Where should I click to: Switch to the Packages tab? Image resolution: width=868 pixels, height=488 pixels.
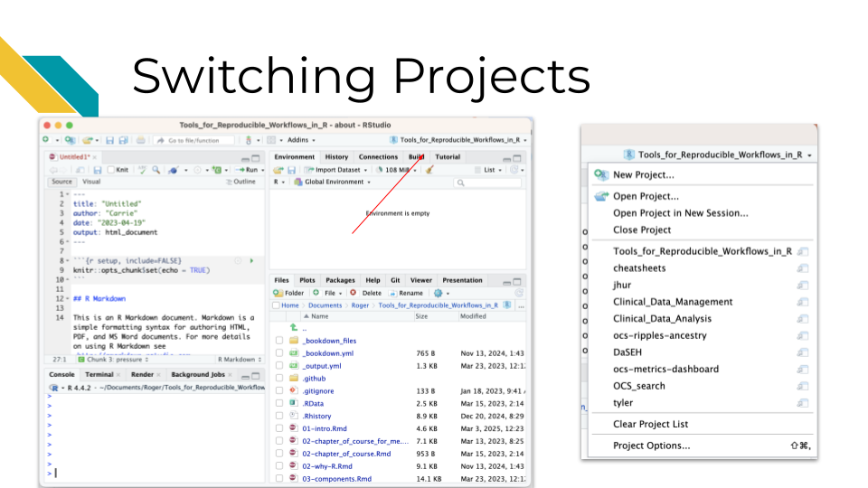pos(340,280)
